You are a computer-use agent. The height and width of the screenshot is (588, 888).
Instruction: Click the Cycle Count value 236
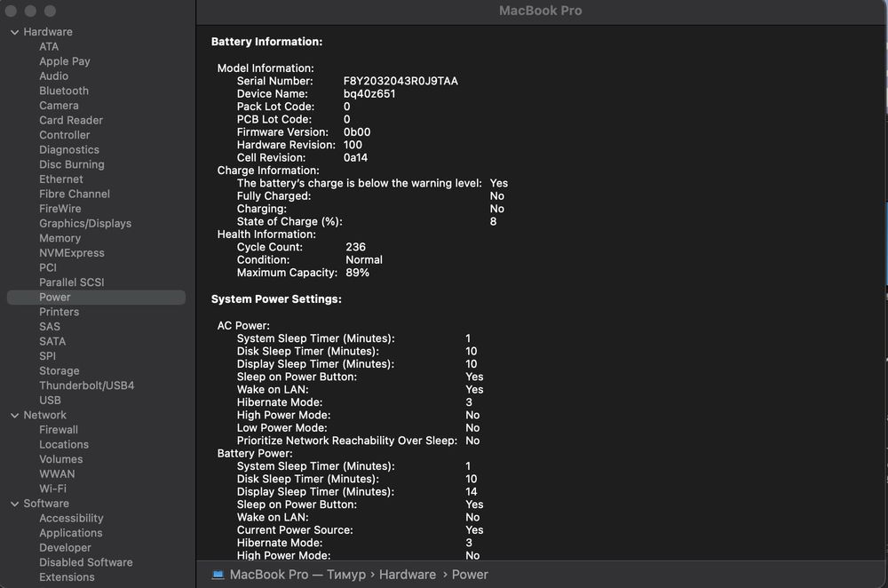point(356,247)
